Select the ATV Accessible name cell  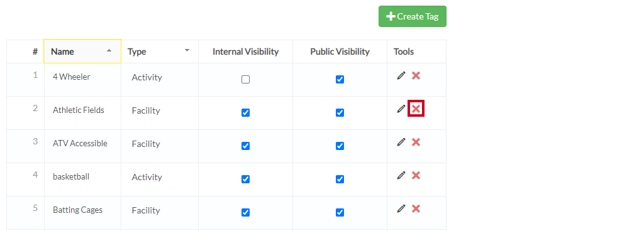pyautogui.click(x=82, y=146)
